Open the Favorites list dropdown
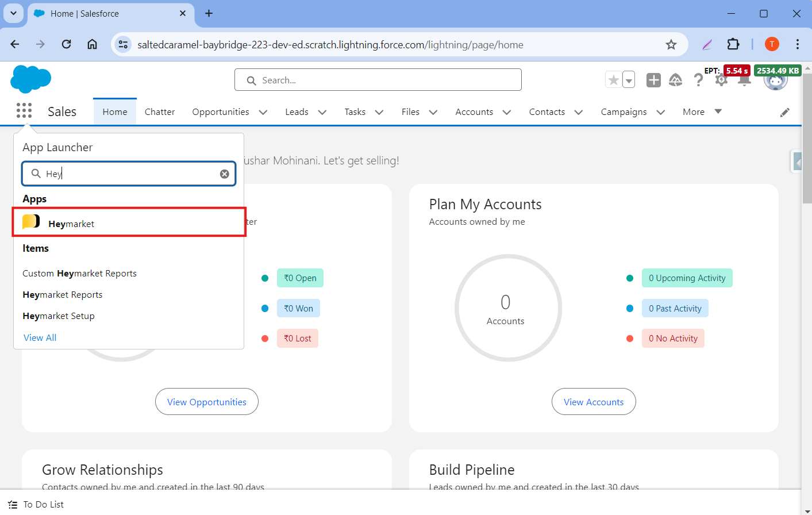The image size is (812, 515). (x=629, y=80)
